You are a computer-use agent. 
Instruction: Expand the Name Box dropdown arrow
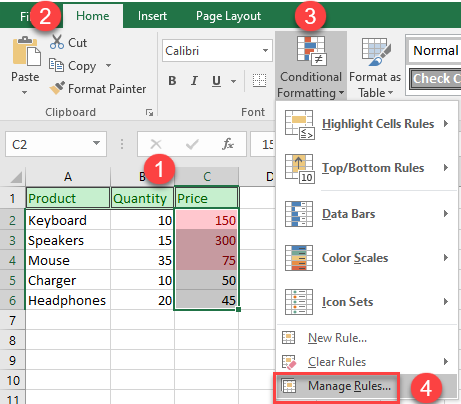click(96, 143)
